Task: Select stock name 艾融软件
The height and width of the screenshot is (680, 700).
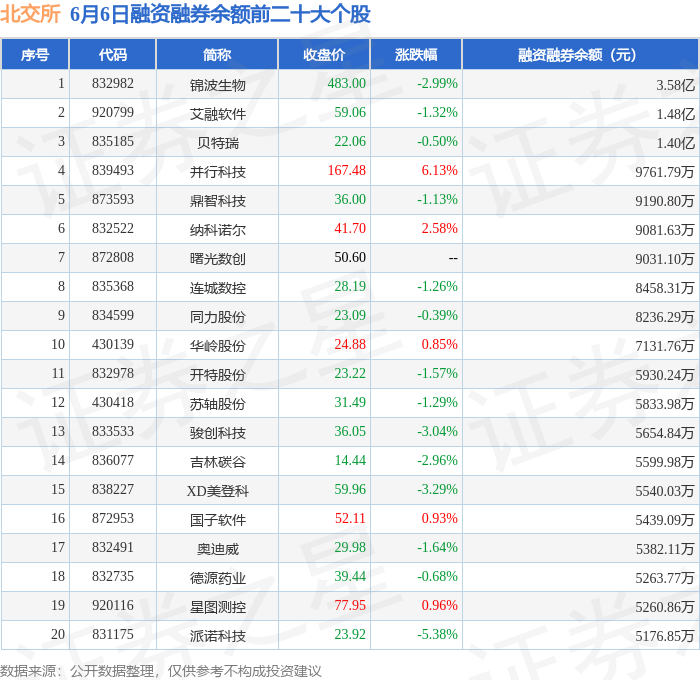Action: 217,114
